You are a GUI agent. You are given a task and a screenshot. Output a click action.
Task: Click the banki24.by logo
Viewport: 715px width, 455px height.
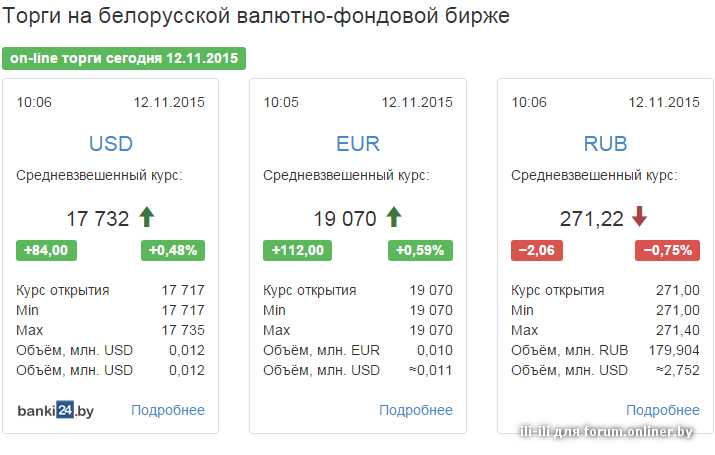[56, 410]
